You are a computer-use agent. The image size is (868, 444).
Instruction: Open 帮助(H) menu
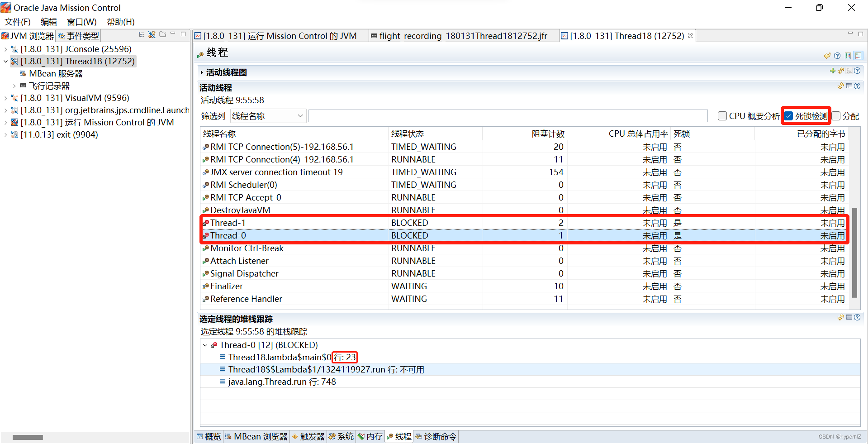(120, 22)
